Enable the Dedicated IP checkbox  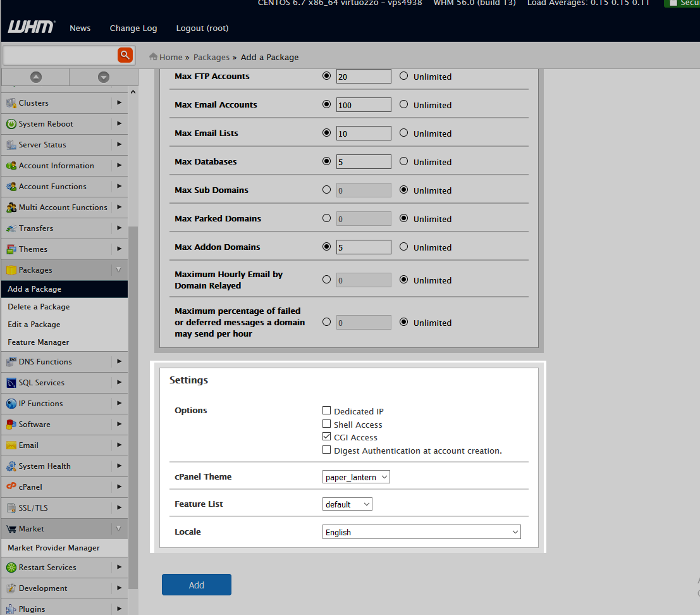point(327,411)
